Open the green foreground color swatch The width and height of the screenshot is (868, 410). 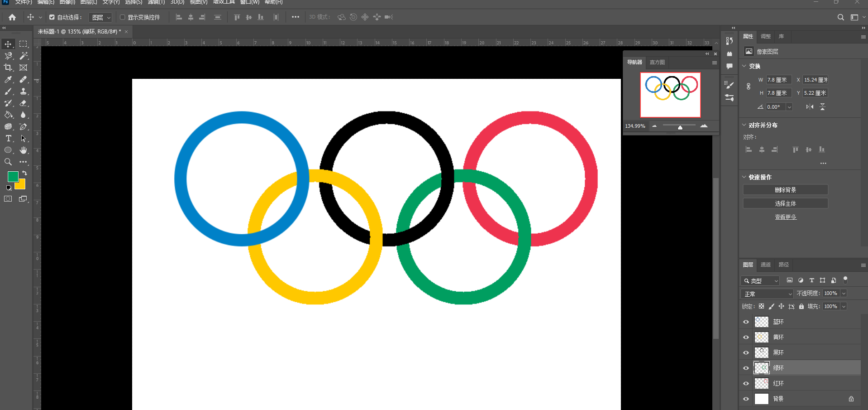tap(13, 176)
